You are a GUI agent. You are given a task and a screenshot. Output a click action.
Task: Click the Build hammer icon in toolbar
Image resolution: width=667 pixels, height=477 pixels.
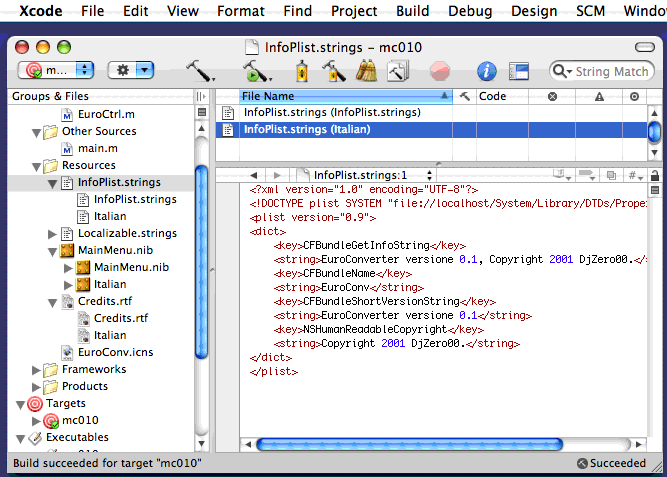[199, 71]
